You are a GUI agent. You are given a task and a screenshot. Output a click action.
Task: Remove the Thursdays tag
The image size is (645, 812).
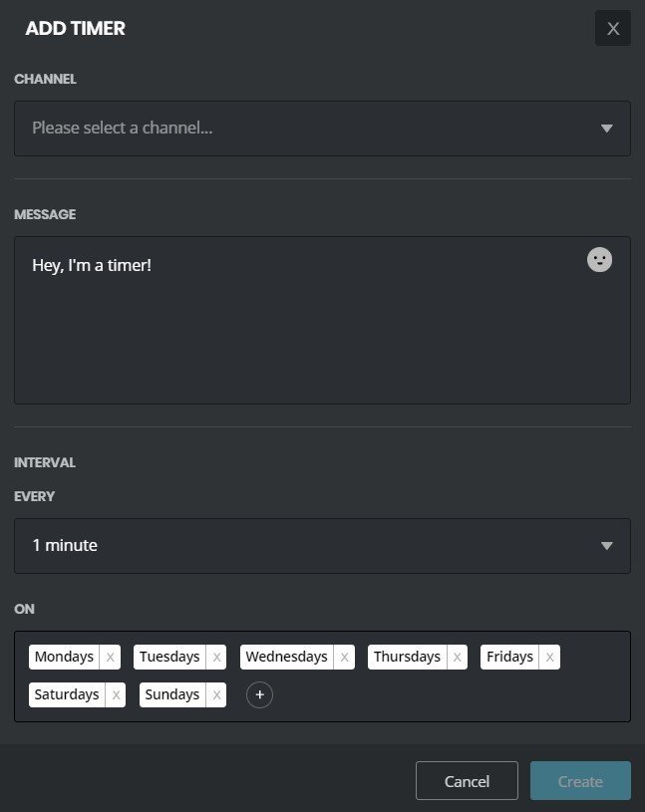(x=457, y=658)
